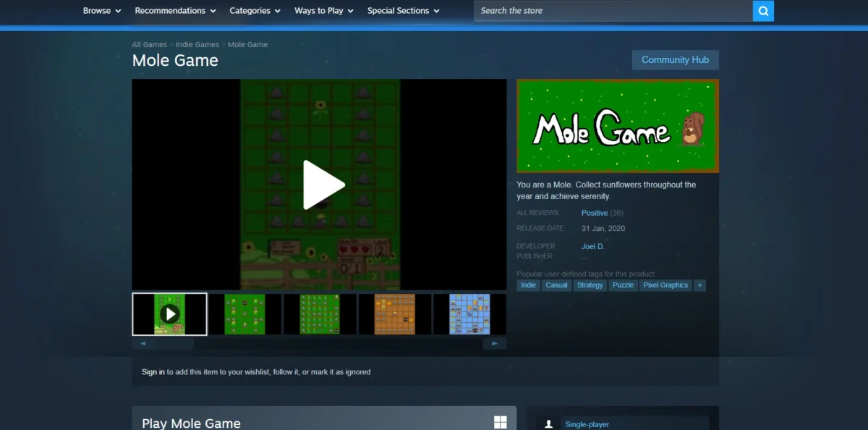Click the Mole Game page title
Viewport: 868px width, 430px height.
[175, 61]
